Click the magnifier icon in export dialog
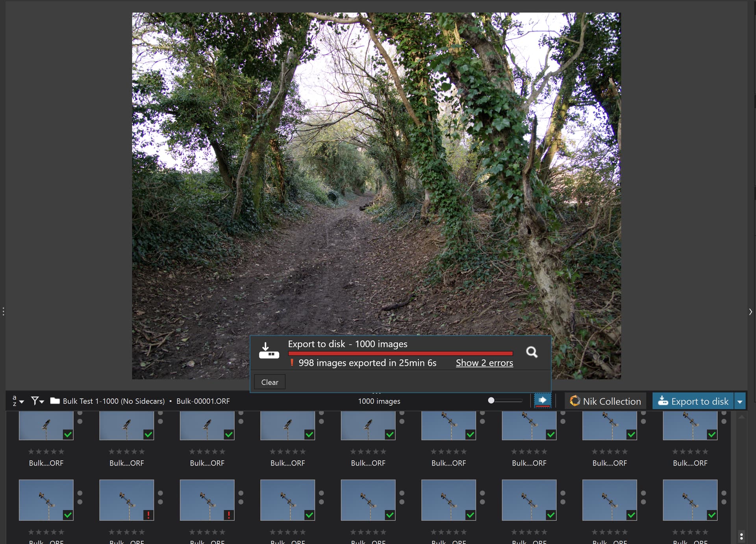 [532, 352]
